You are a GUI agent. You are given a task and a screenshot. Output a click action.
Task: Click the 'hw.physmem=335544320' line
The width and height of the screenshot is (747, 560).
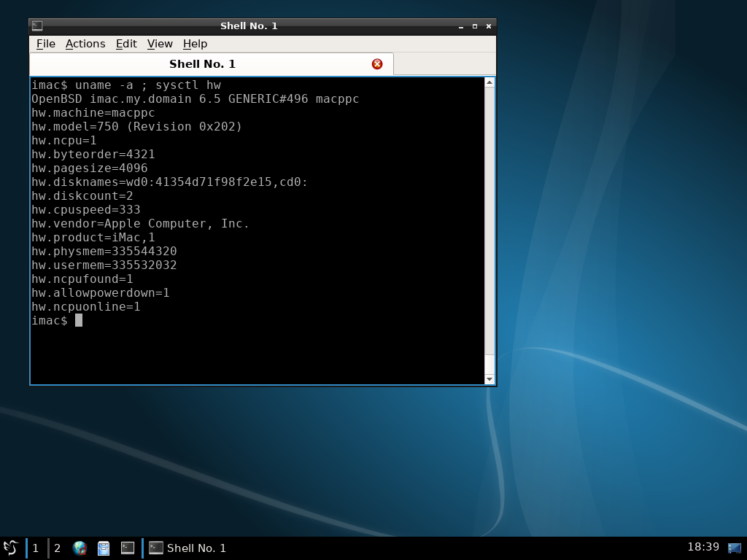pyautogui.click(x=104, y=251)
